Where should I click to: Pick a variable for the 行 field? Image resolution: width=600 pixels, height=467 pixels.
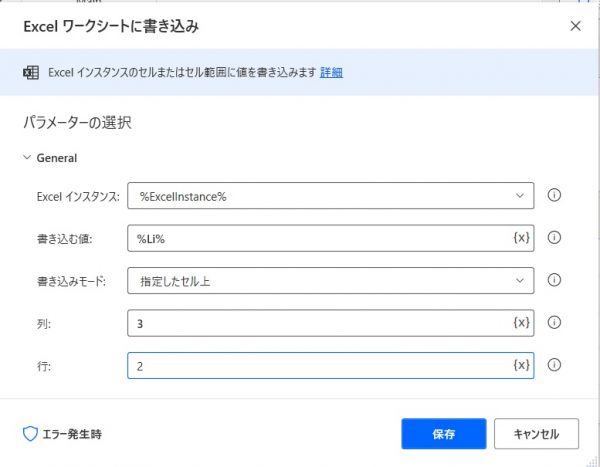[520, 366]
